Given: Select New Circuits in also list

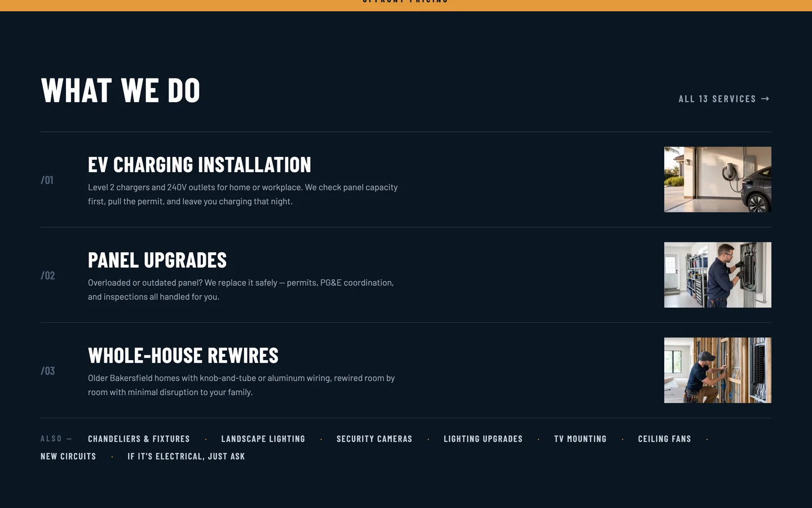Looking at the screenshot, I should [68, 456].
